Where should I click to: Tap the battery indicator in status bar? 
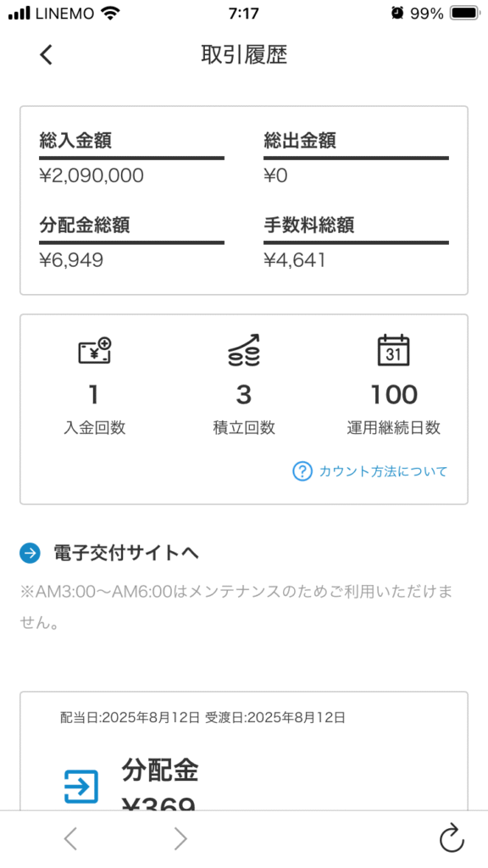point(465,14)
